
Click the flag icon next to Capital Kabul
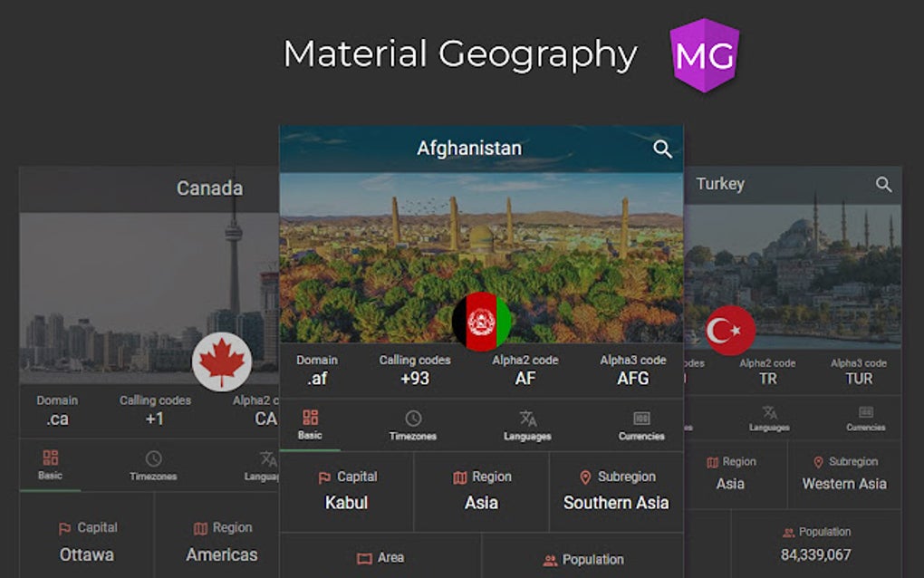click(323, 476)
